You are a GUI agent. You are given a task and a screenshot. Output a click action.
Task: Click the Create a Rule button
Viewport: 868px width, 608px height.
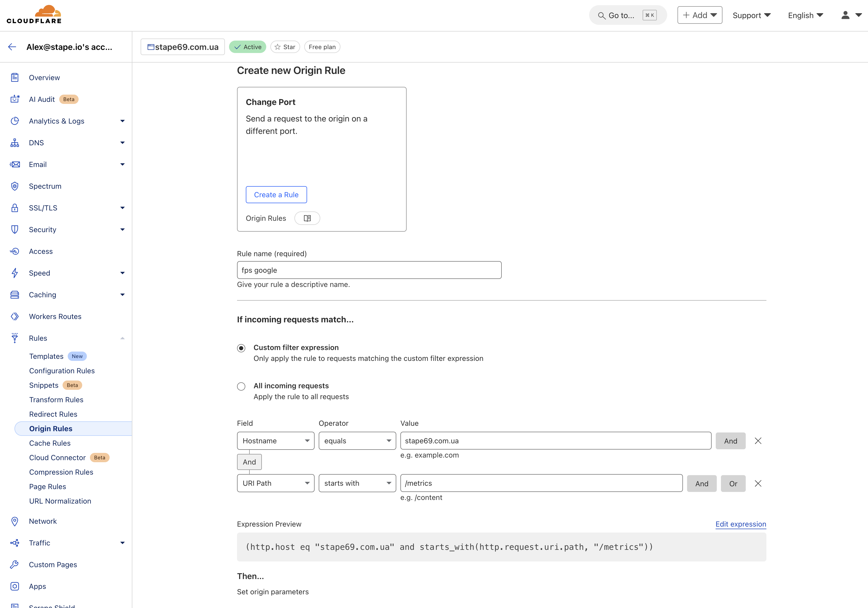(x=276, y=195)
